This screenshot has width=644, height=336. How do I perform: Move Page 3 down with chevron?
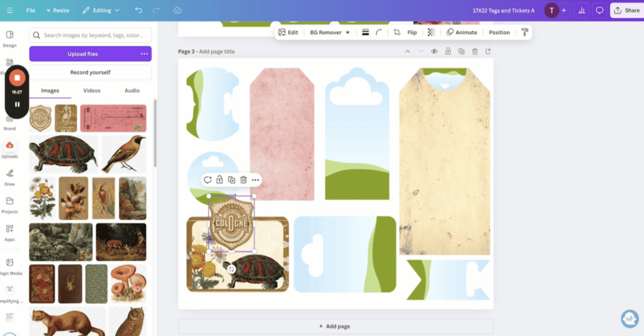421,52
